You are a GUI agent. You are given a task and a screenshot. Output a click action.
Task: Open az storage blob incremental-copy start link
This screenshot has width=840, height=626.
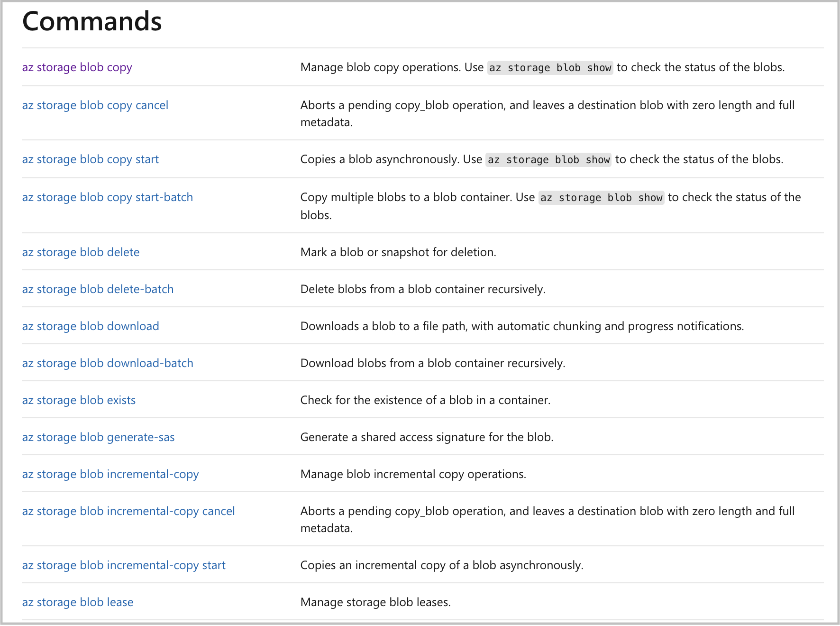click(124, 565)
